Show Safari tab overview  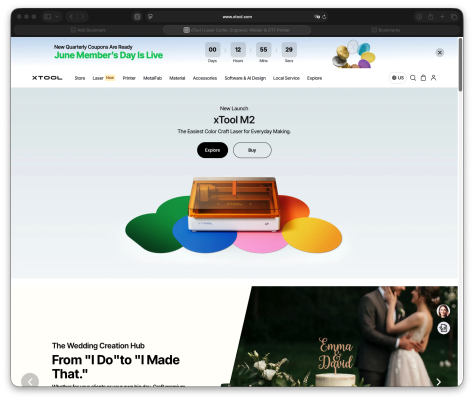point(454,17)
